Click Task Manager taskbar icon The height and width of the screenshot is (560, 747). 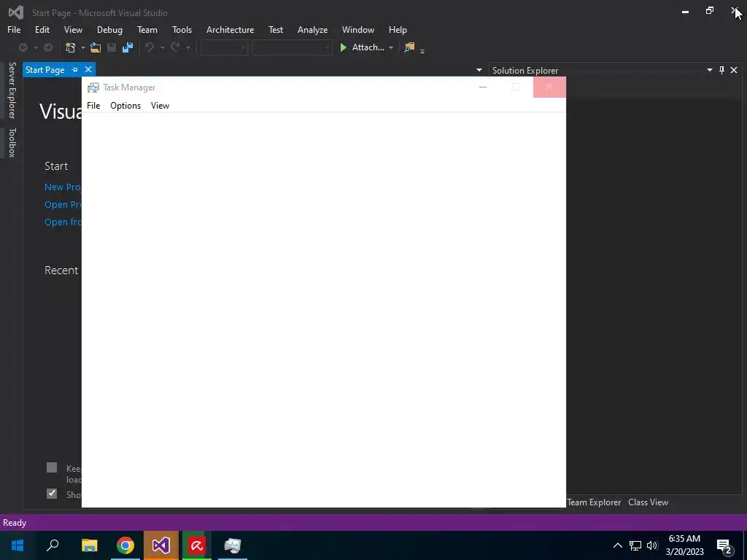(233, 545)
